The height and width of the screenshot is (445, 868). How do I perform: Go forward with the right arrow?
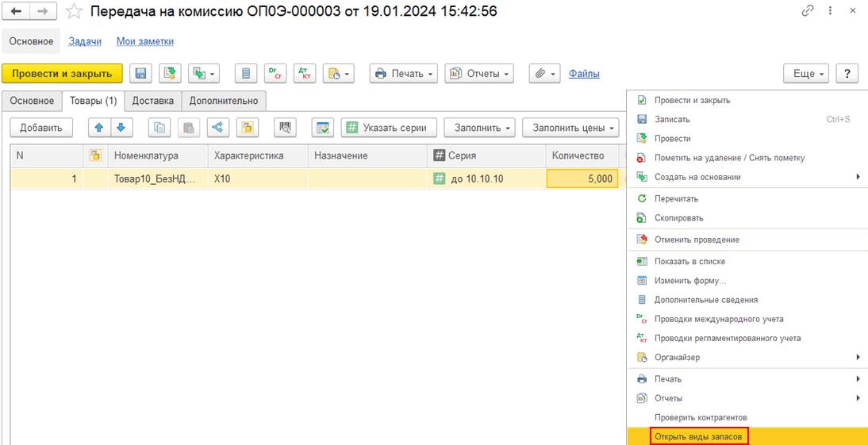point(43,11)
